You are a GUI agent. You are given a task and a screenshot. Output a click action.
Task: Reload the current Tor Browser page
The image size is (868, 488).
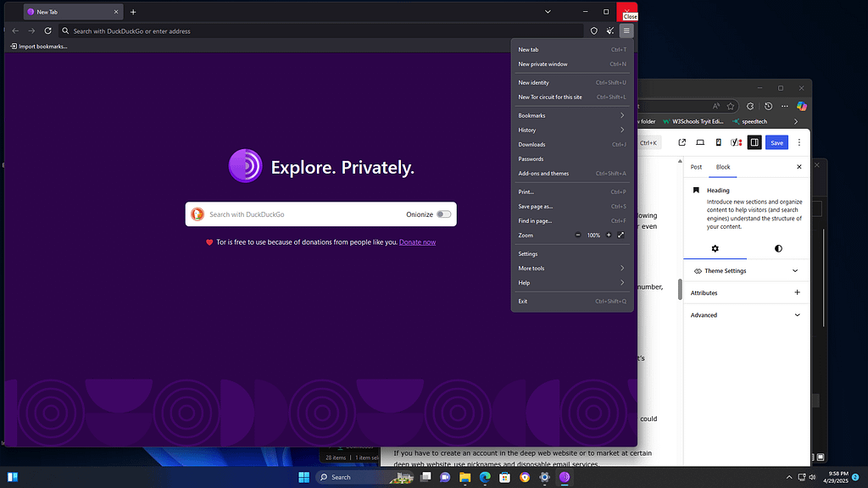[x=47, y=31]
